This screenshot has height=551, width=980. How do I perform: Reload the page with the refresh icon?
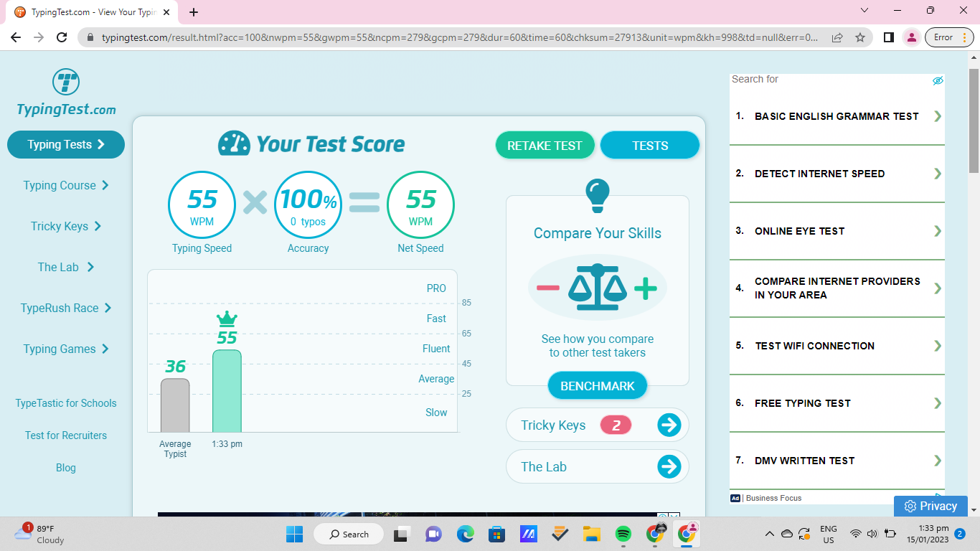pyautogui.click(x=62, y=37)
